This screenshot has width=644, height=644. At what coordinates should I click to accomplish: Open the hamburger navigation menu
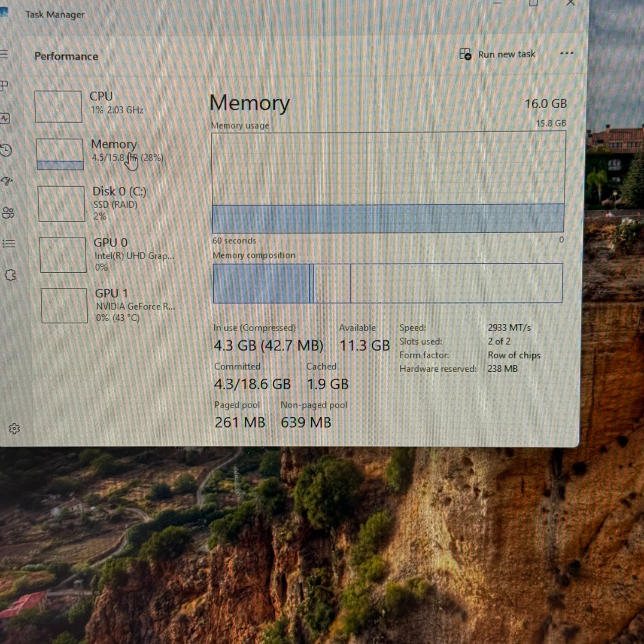tap(4, 55)
